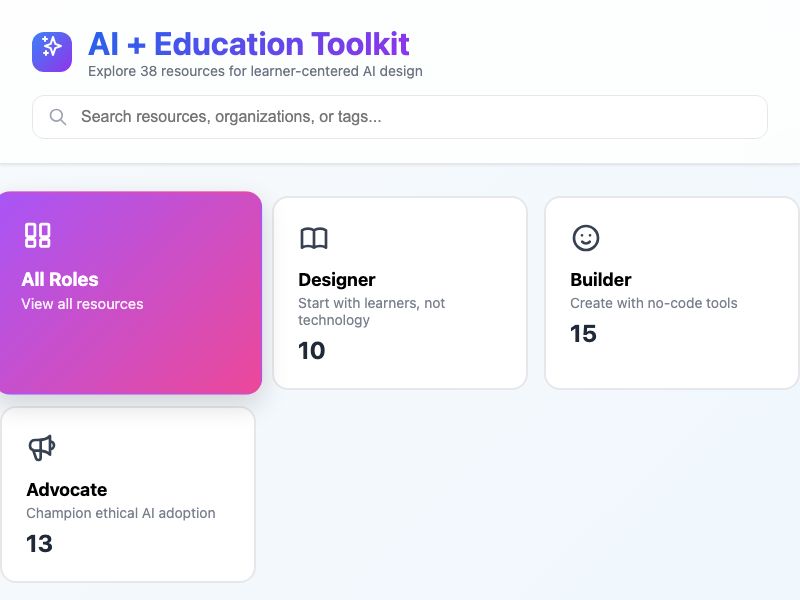Switch to the Builder role view
Screen dimensions: 800x600
click(670, 291)
